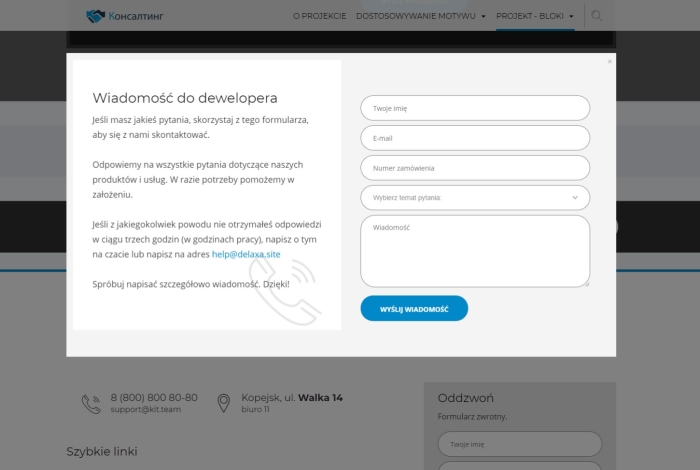The image size is (700, 470).
Task: Click the location pin icon near address
Action: 224,403
